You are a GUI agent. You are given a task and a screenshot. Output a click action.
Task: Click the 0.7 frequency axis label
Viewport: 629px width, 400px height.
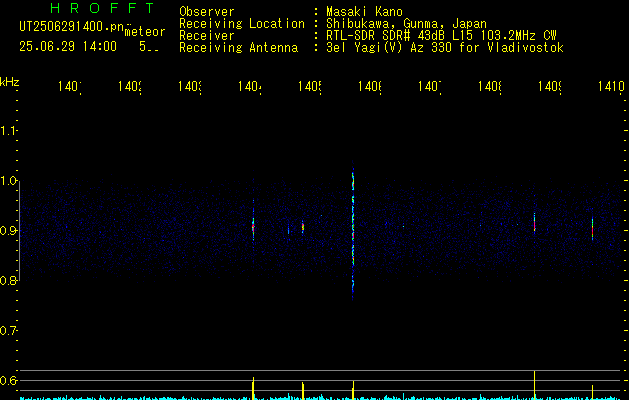tap(8, 330)
